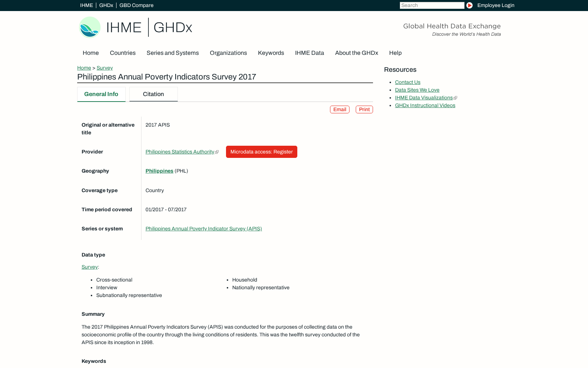Open the IHME link in top bar
This screenshot has width=588, height=368.
[x=86, y=6]
